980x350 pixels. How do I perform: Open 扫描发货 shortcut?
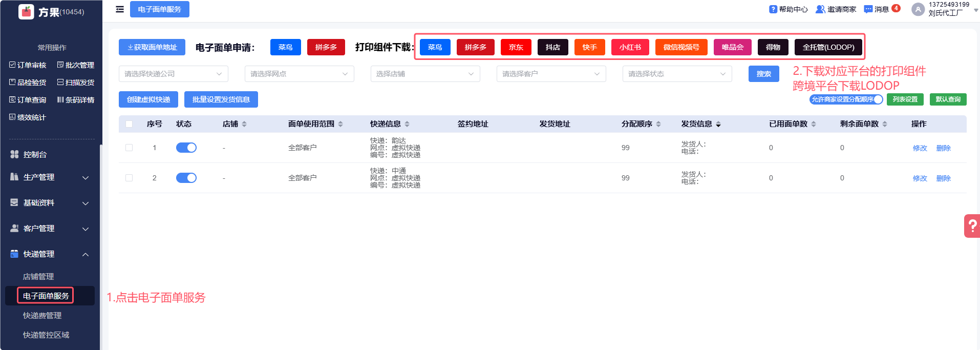click(76, 83)
